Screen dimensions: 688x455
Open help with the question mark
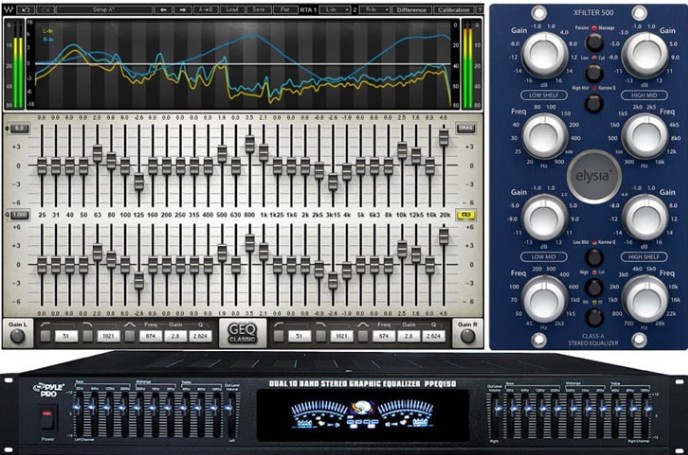[x=479, y=10]
